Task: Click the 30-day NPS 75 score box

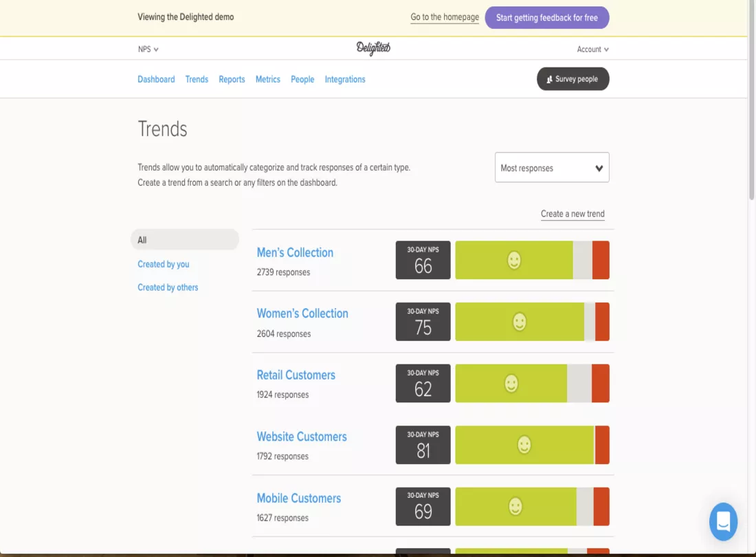Action: [423, 322]
